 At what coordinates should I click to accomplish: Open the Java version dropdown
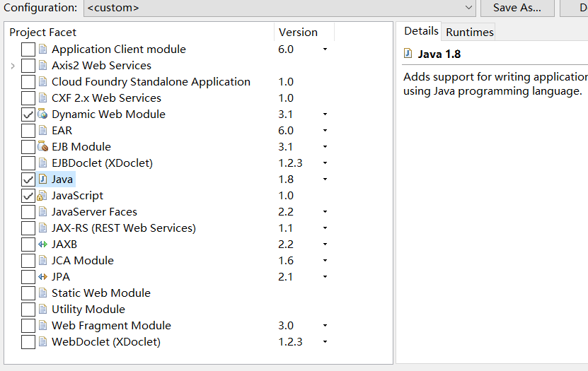tap(325, 179)
